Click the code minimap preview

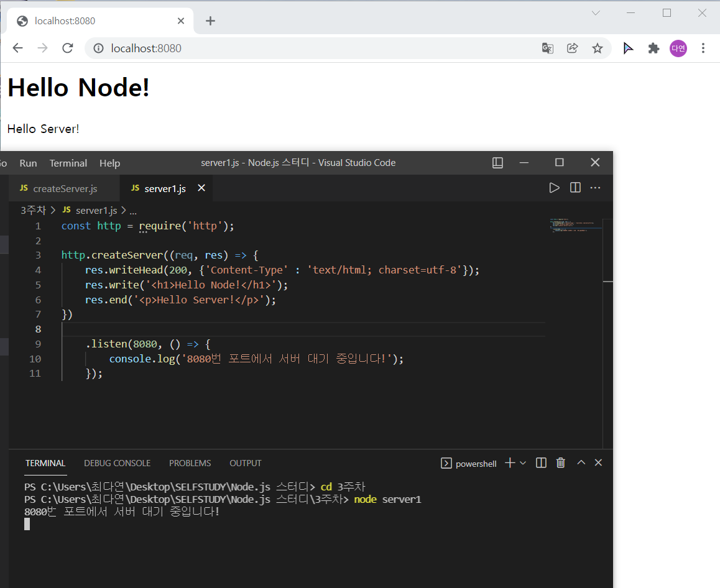click(x=576, y=226)
